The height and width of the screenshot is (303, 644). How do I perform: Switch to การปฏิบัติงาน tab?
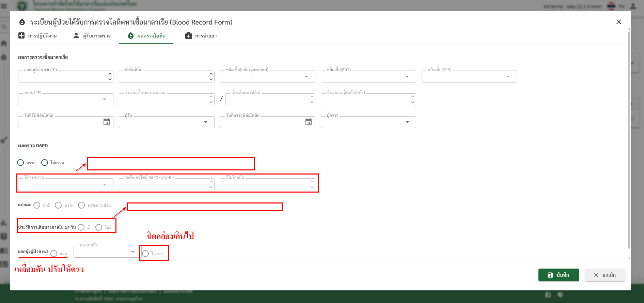[38, 36]
